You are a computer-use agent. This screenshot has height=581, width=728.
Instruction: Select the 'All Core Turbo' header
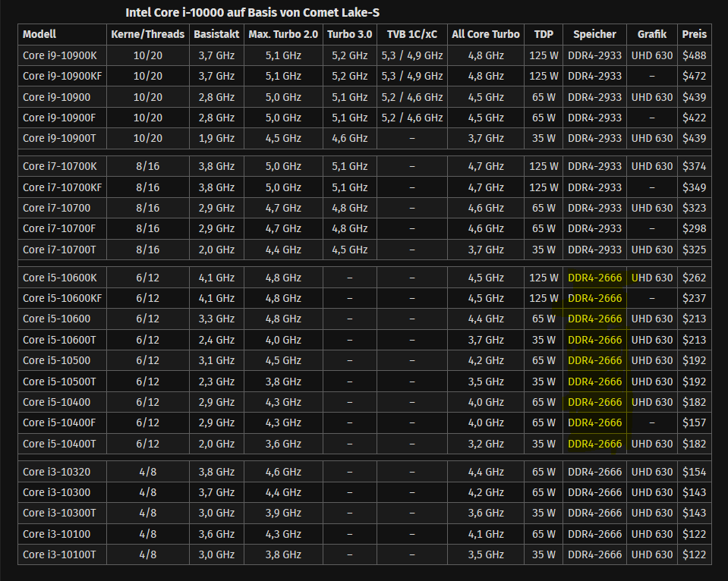[486, 34]
